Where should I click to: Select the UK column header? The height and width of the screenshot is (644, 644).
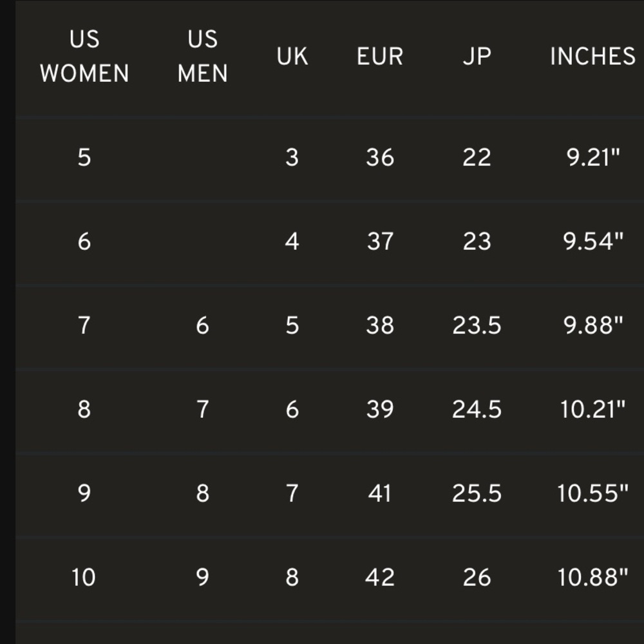pos(292,57)
